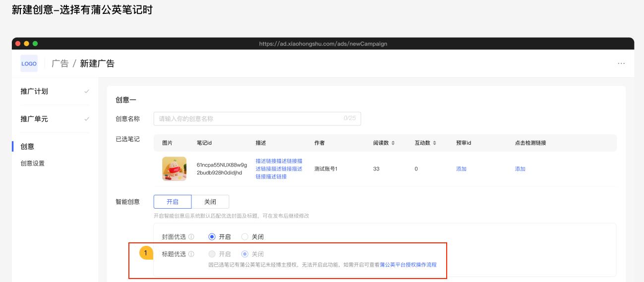Click the info icon beside 标题优选

click(x=191, y=254)
